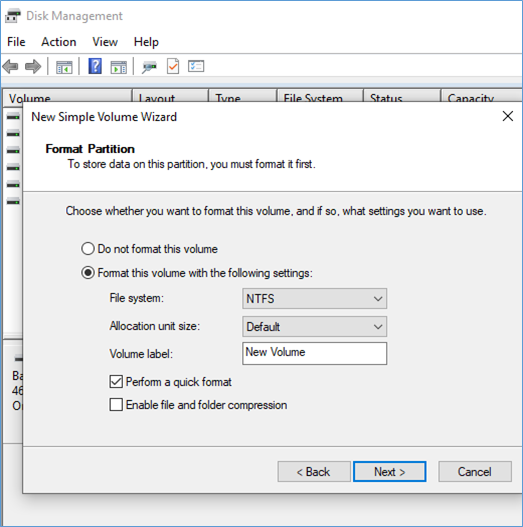The height and width of the screenshot is (527, 523).
Task: Click the Back arrow in Disk Management toolbar
Action: click(x=10, y=66)
